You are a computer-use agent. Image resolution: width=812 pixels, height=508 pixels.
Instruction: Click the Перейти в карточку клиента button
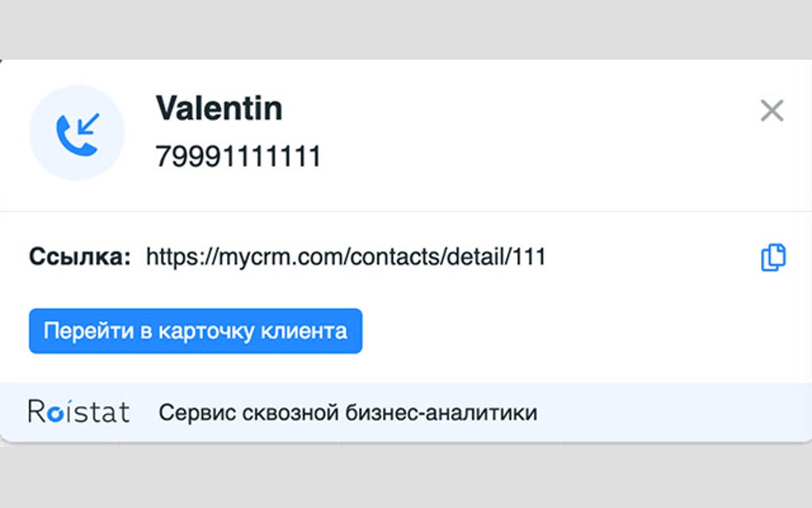[x=195, y=330]
